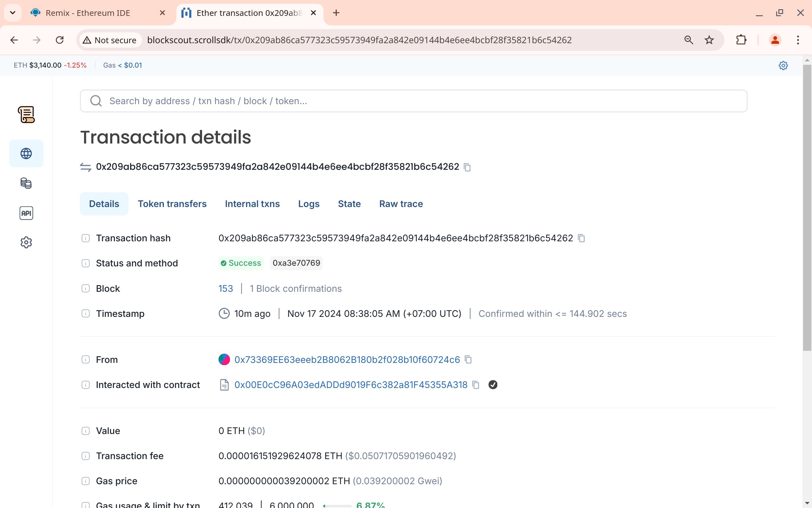Click info icon beside From
This screenshot has width=812, height=508.
pos(86,359)
